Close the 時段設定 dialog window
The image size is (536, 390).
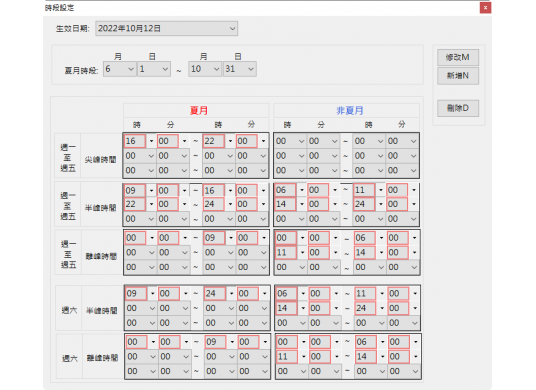click(485, 8)
